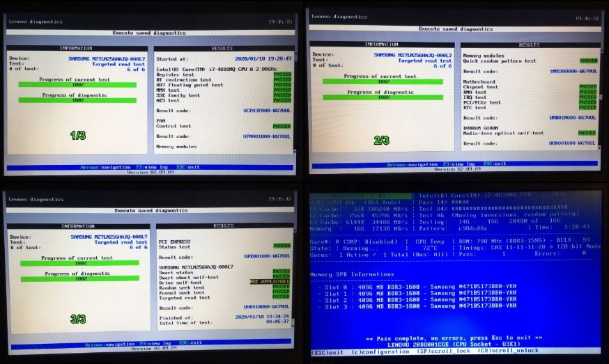Image resolution: width=609 pixels, height=364 pixels.
Task: Click FAN 'Control test' row
Action: point(224,126)
